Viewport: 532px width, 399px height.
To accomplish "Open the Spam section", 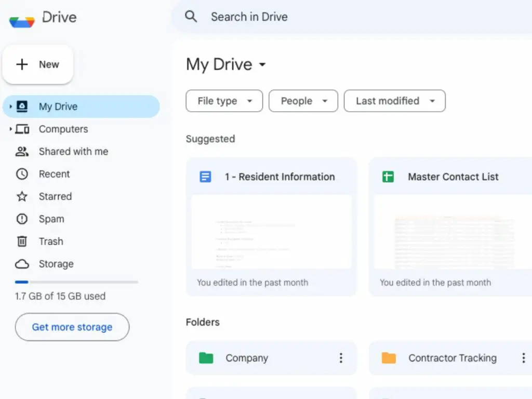I will [x=82, y=219].
